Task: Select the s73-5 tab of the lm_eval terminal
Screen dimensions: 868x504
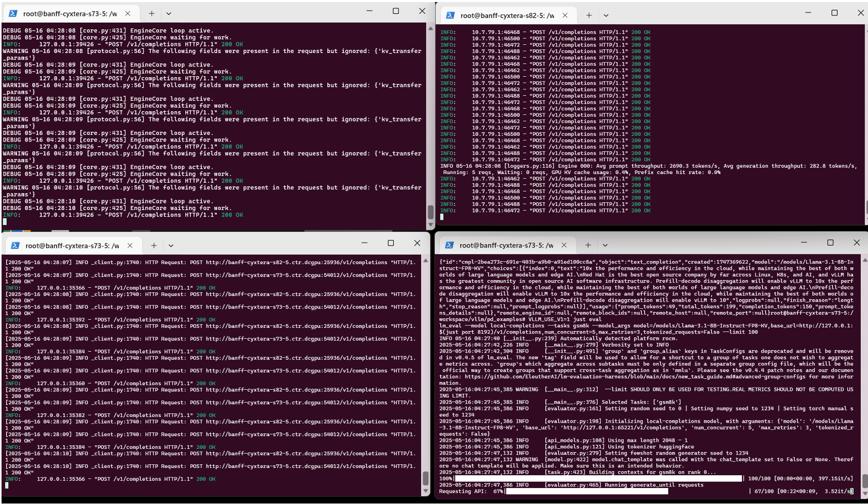Action: 507,245
